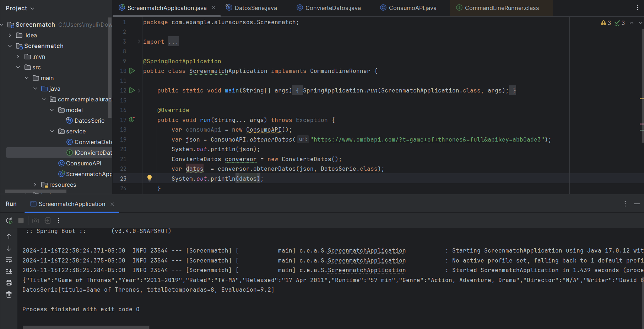Viewport: 644px width, 329px height.
Task: Click the Run tool window title
Action: click(x=11, y=204)
